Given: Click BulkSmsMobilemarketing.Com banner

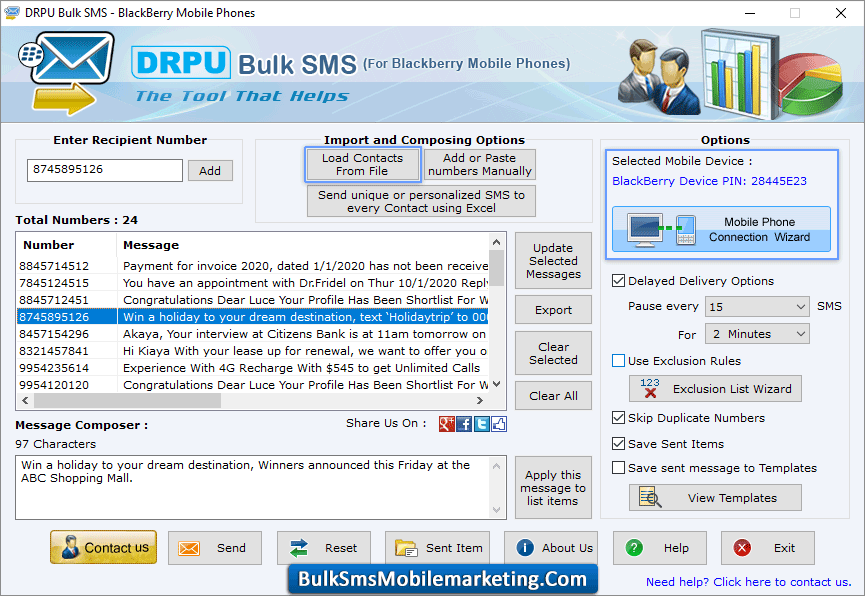Looking at the screenshot, I should coord(442,579).
